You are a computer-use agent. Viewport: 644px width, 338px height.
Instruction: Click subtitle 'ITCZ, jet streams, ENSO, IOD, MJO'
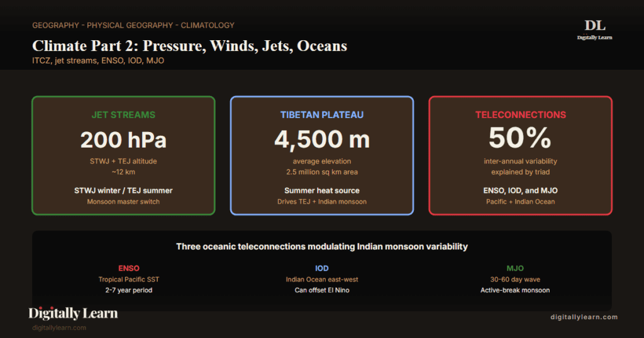pos(98,60)
